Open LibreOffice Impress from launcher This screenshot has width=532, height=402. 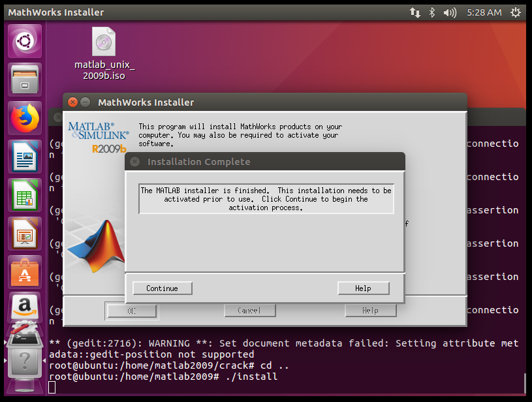[x=25, y=234]
